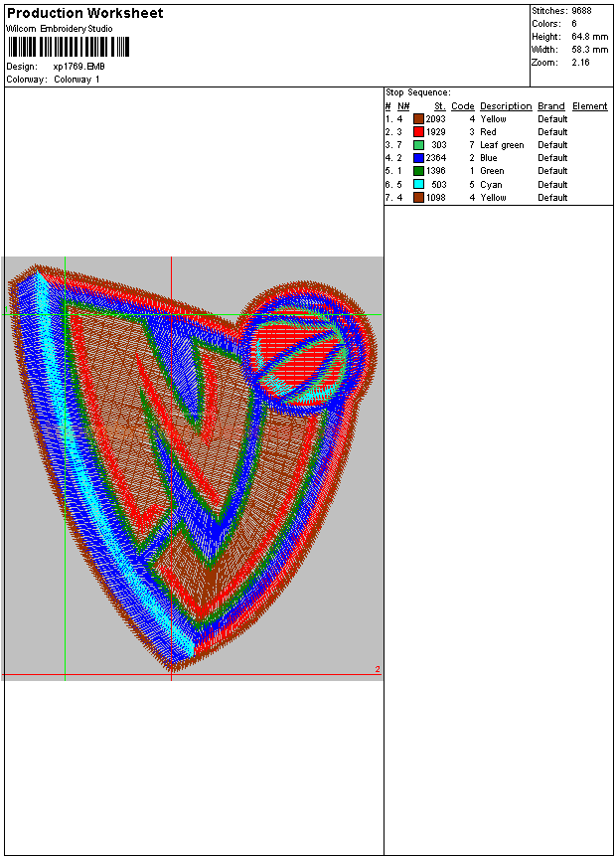The image size is (616, 856).
Task: Click the Production Worksheet title
Action: point(84,13)
